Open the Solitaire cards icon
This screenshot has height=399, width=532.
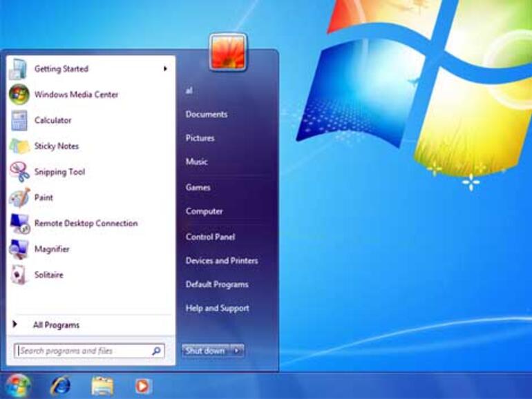pos(19,275)
